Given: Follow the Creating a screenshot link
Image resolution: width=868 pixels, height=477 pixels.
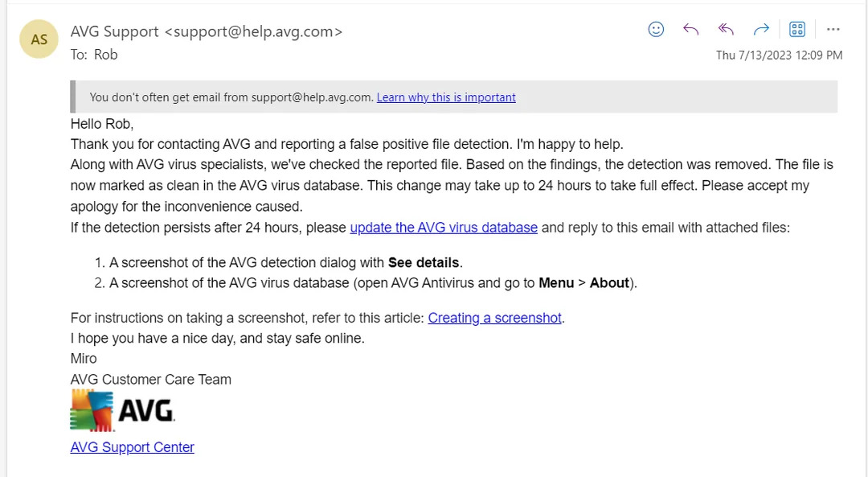Looking at the screenshot, I should click(x=495, y=318).
